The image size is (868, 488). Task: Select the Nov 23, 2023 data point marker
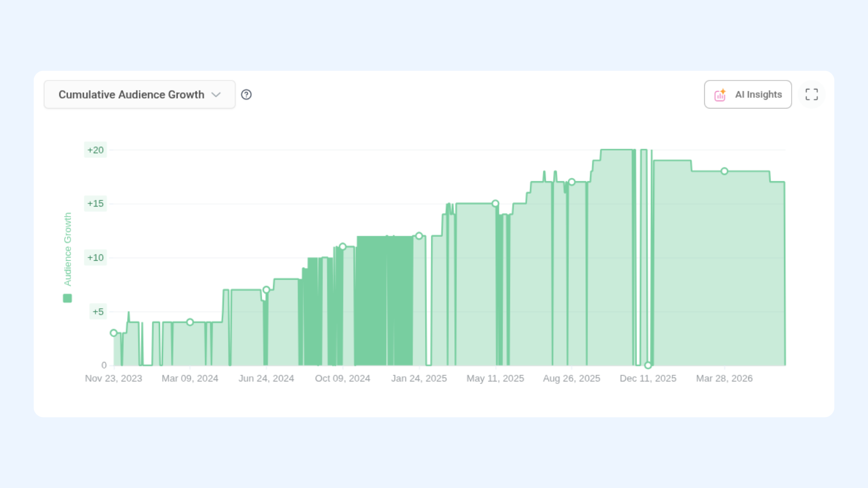point(114,333)
